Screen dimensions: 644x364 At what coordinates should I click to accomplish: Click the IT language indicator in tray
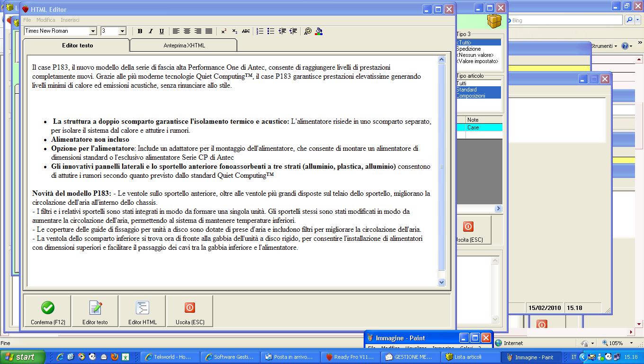click(x=574, y=357)
